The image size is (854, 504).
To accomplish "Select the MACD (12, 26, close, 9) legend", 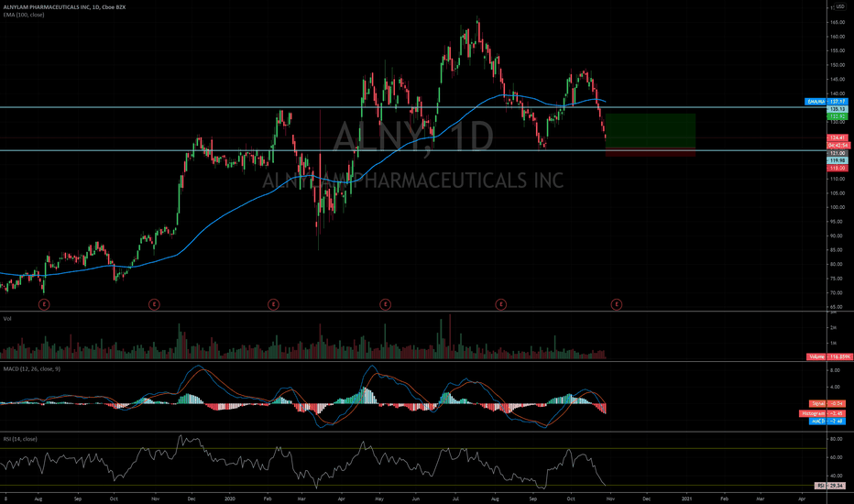I will 31,369.
